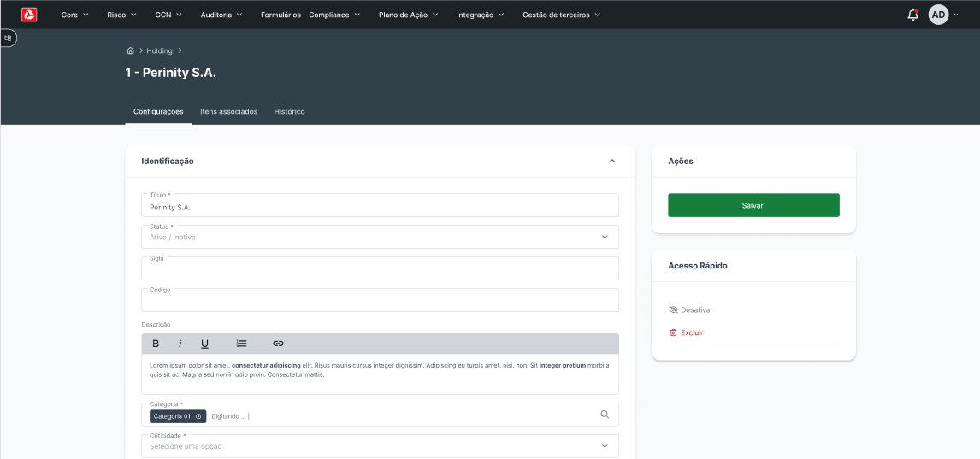980x459 pixels.
Task: Click the Ações panel title
Action: click(x=681, y=161)
